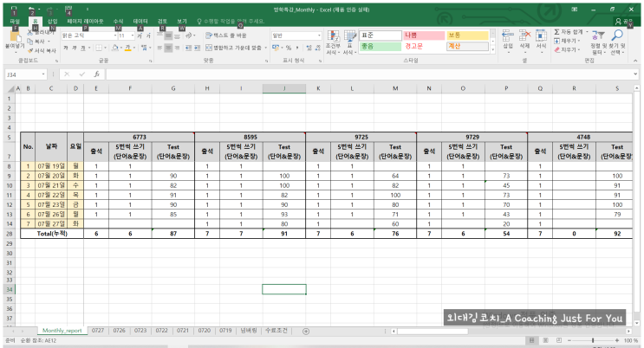Click the Copy (복사) icon
Image resolution: width=644 pixels, height=348 pixels.
30,42
